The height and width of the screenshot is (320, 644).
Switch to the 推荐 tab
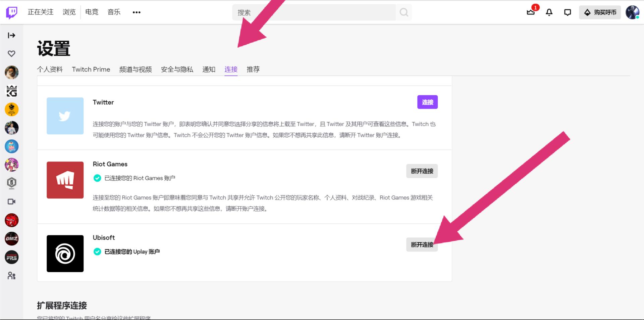point(253,69)
